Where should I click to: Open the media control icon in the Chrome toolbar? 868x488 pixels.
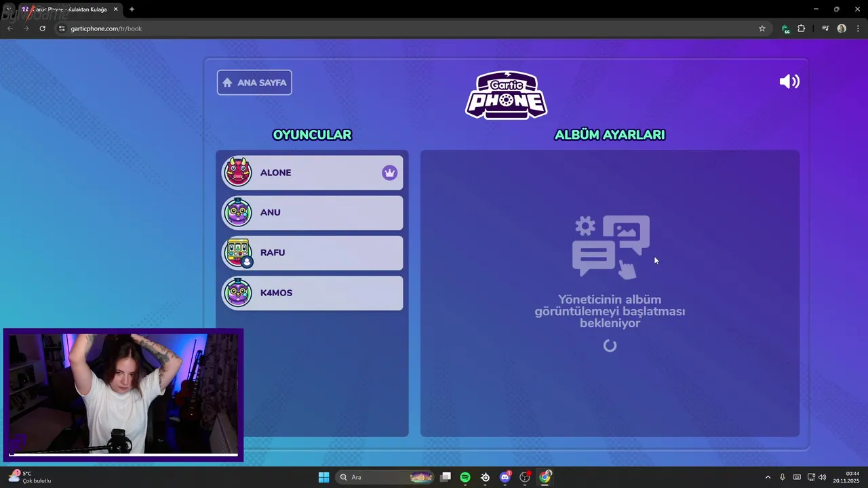825,28
